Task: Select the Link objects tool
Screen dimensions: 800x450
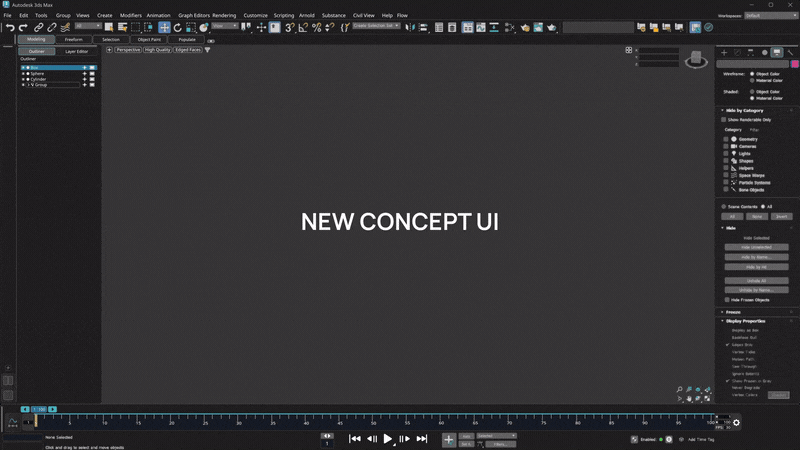Action: tap(38, 28)
